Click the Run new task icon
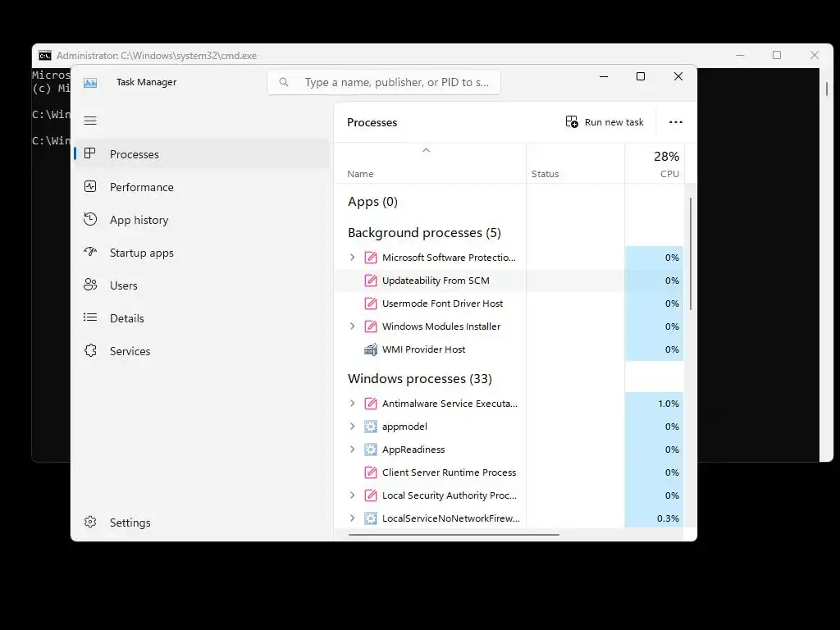This screenshot has width=840, height=630. (572, 121)
